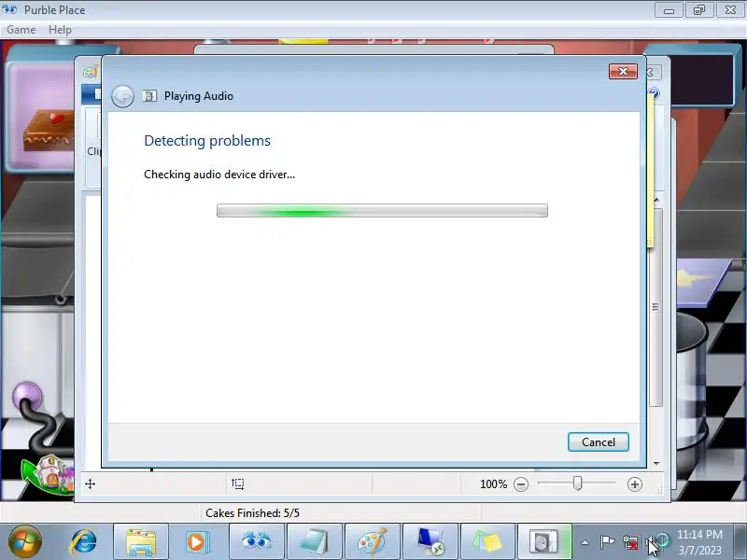747x560 pixels.
Task: Zoom in in the Paint window
Action: click(635, 484)
